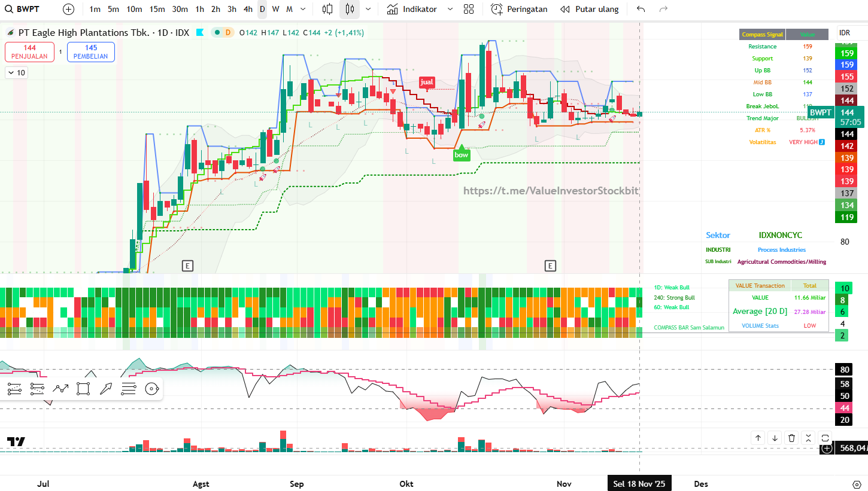This screenshot has width=868, height=491.
Task: Open chart settings hexagon icon
Action: click(x=857, y=484)
